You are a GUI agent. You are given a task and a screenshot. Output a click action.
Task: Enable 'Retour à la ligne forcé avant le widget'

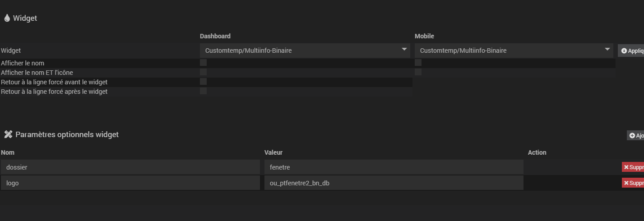tap(204, 82)
